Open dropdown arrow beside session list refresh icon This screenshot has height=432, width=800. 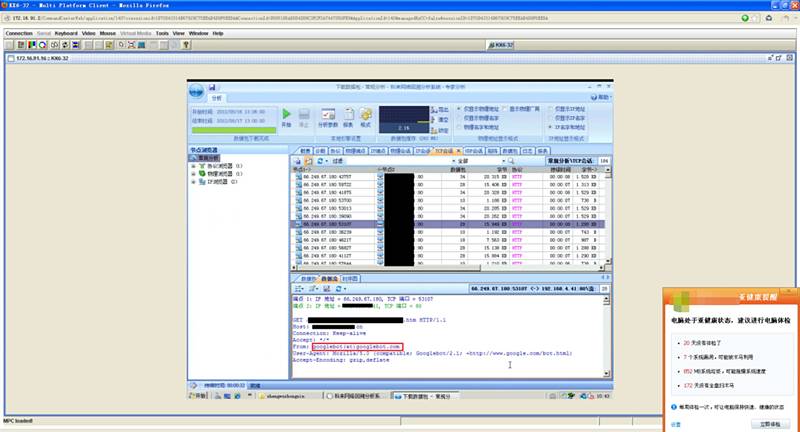click(x=326, y=161)
